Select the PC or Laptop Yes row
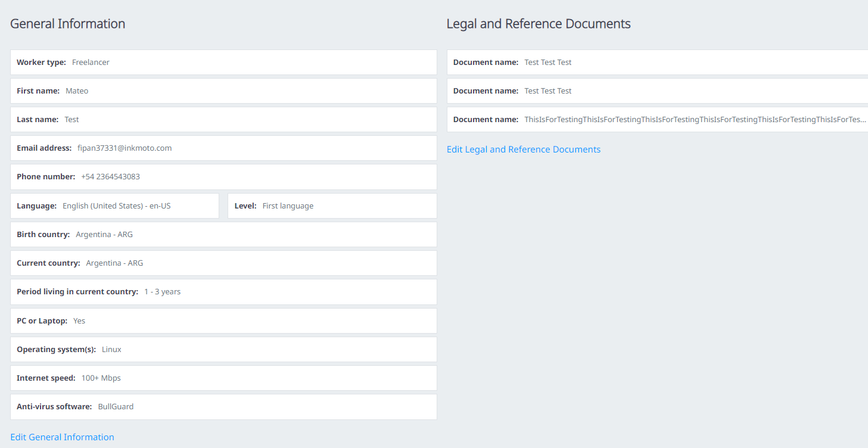The height and width of the screenshot is (448, 868). (223, 321)
